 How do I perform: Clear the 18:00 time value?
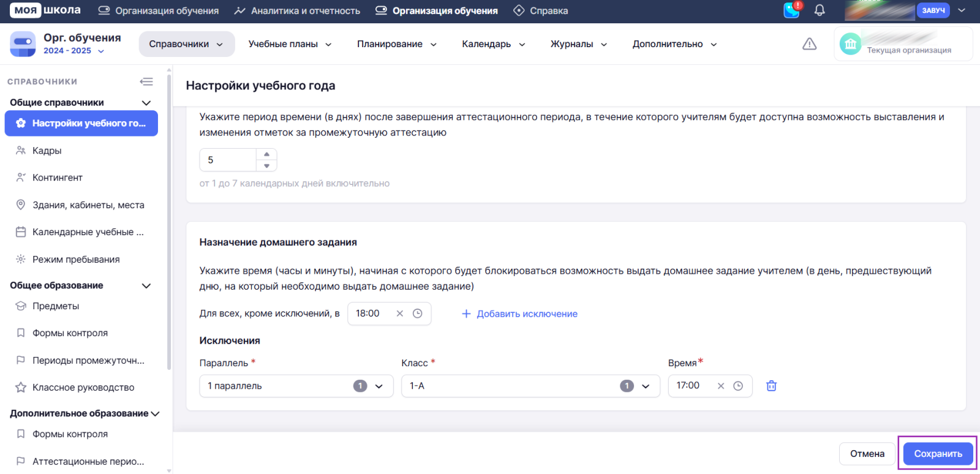click(400, 314)
